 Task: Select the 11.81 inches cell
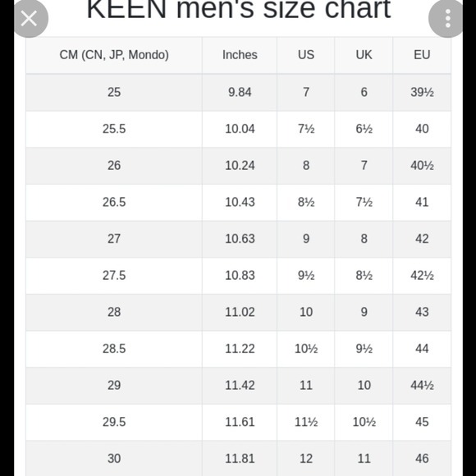pos(240,459)
